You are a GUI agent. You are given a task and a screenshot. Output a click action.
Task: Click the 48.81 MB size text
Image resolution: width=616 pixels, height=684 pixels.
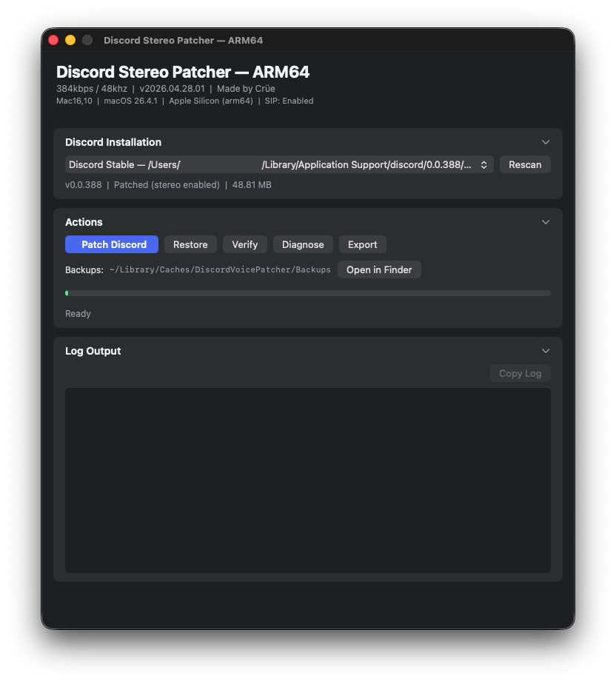(252, 184)
